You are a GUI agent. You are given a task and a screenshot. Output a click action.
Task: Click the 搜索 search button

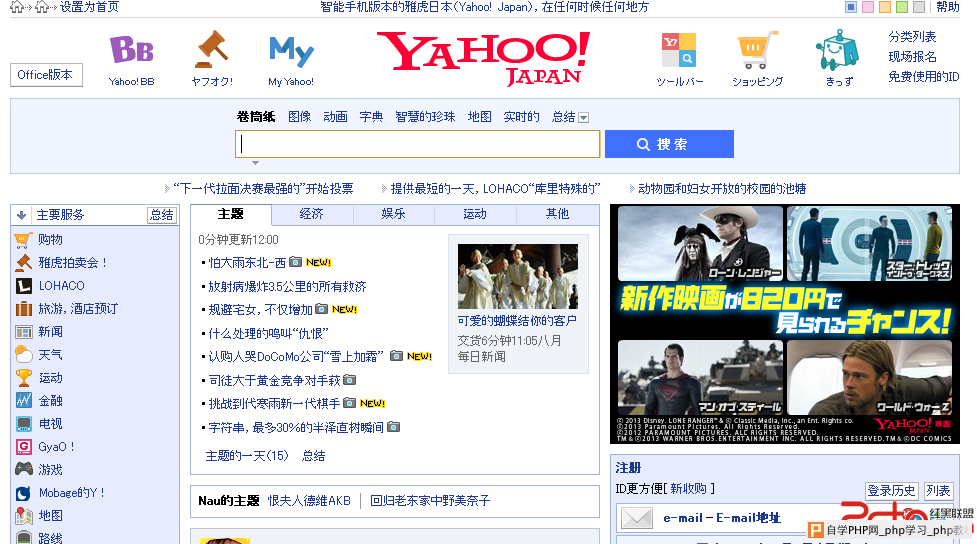pyautogui.click(x=669, y=144)
